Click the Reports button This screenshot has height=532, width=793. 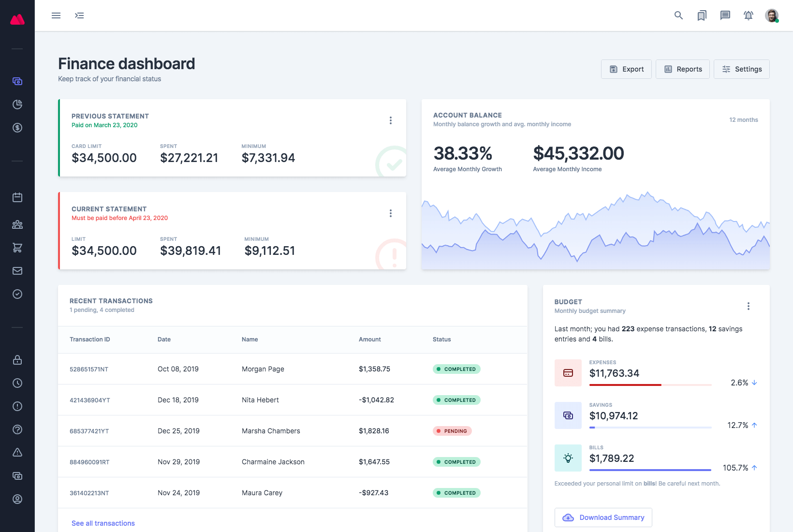(x=682, y=69)
